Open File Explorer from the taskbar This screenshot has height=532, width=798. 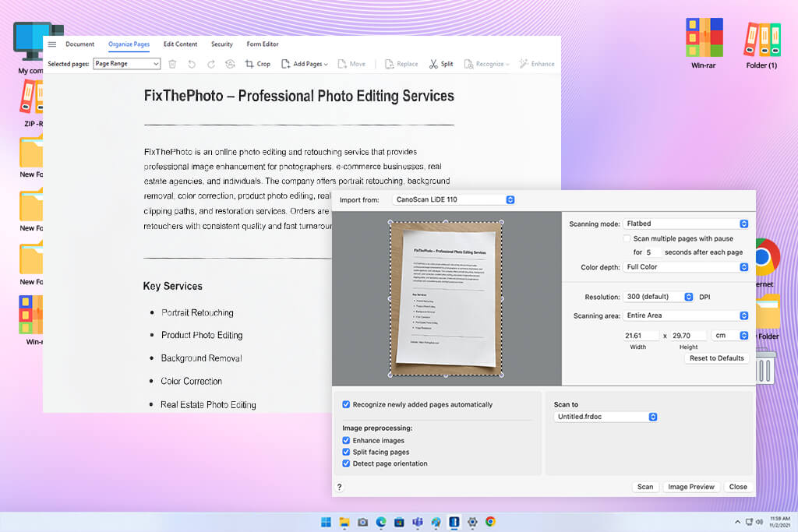(x=344, y=522)
